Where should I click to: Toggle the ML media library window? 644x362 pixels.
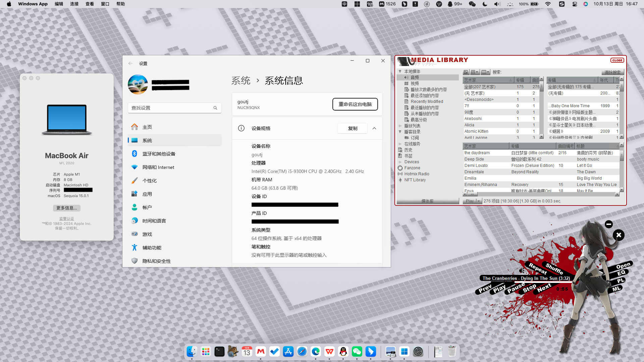click(x=616, y=289)
